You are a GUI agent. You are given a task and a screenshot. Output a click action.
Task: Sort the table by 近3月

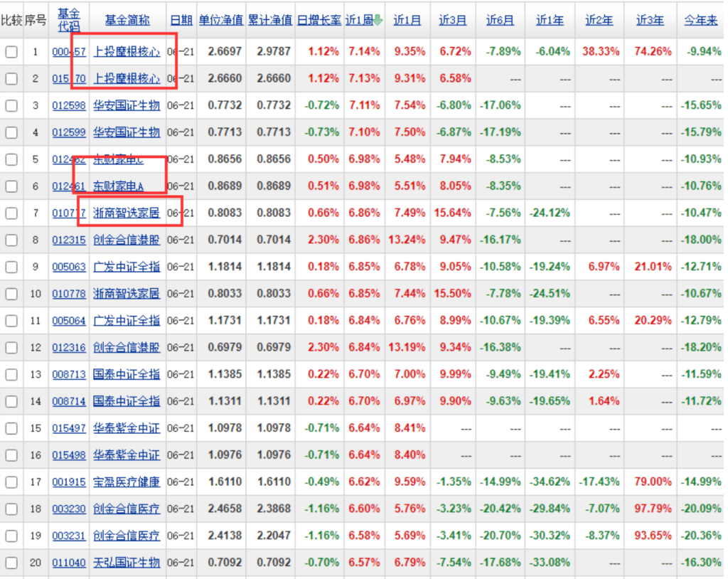coord(453,21)
